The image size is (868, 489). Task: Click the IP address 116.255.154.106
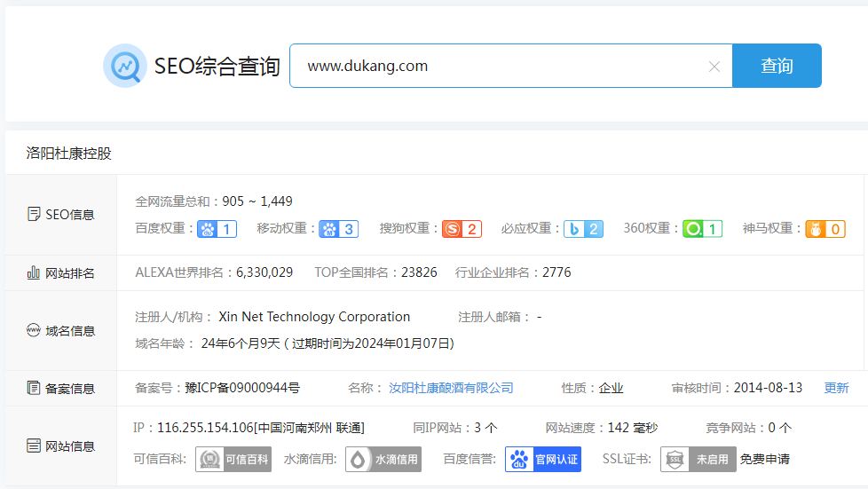coord(205,428)
